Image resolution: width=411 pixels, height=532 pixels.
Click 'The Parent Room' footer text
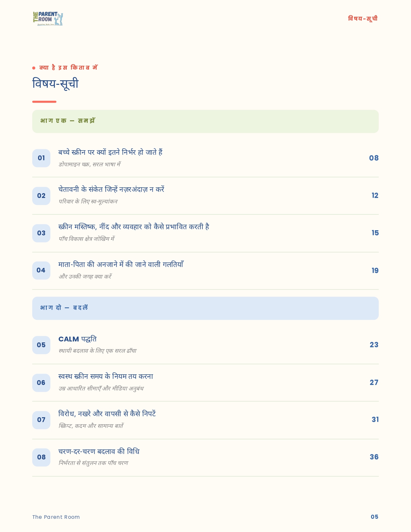[56, 517]
